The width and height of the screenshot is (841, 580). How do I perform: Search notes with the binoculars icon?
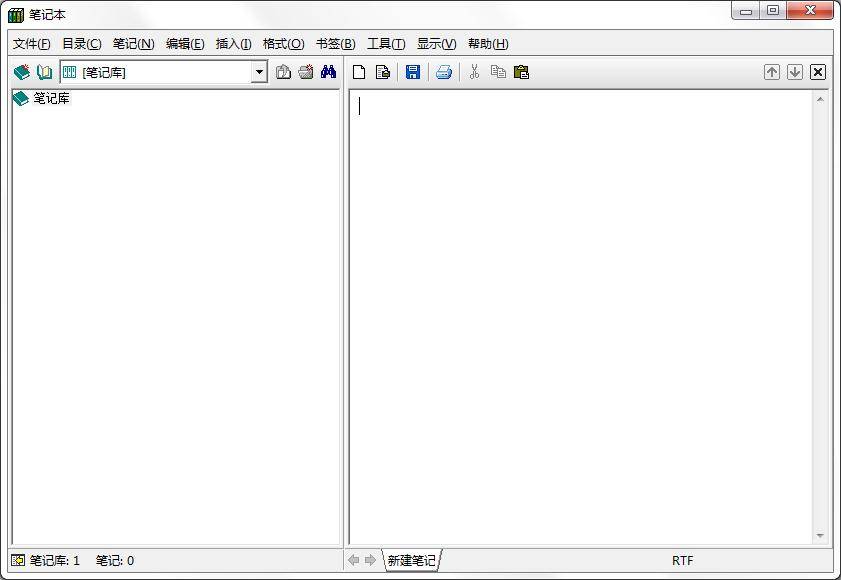(327, 71)
